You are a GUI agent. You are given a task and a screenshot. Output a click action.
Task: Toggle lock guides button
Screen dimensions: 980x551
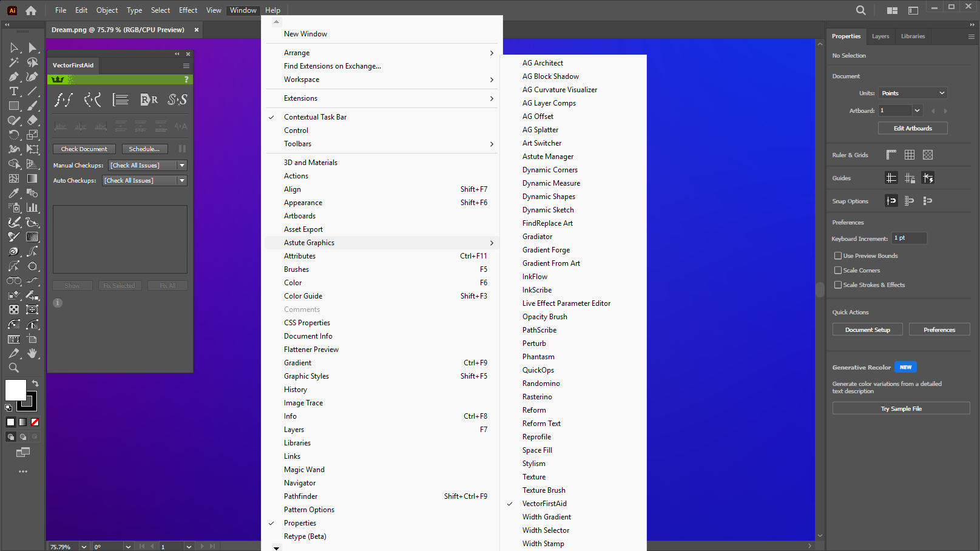(x=910, y=178)
